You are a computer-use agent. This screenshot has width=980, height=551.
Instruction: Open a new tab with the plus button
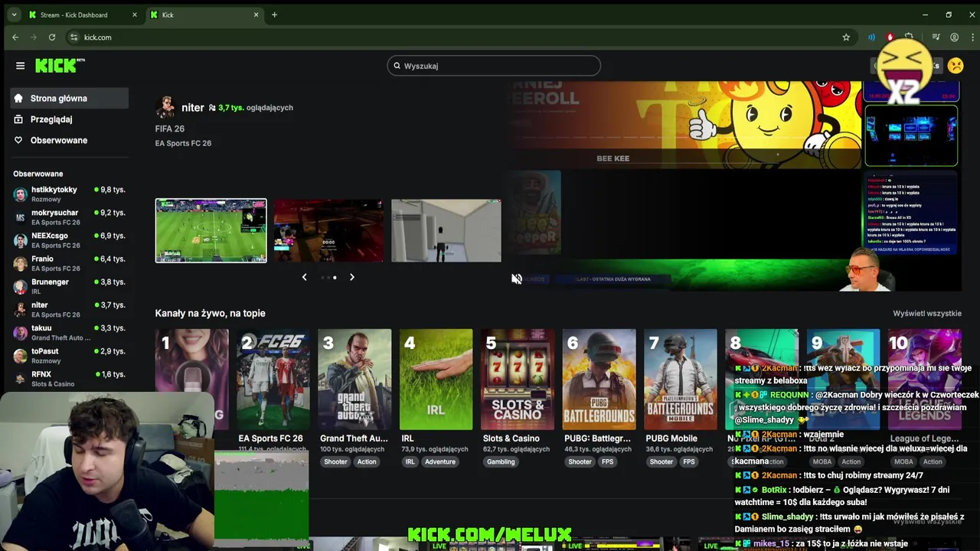[x=274, y=15]
